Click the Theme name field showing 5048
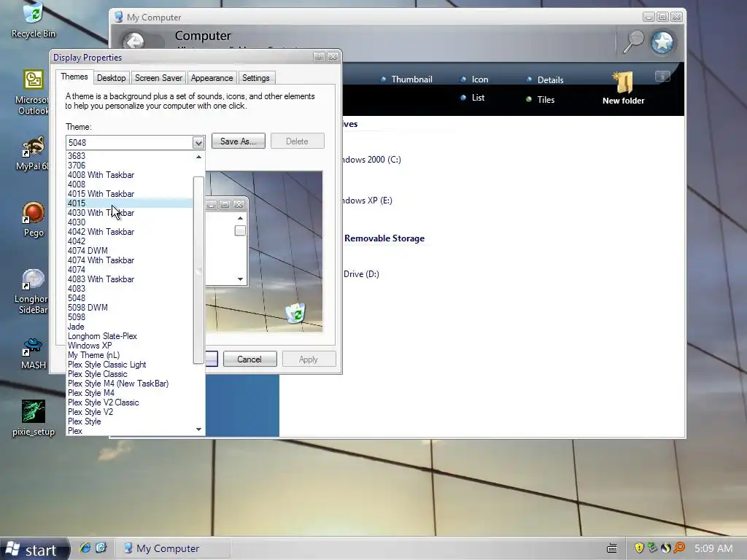 point(129,142)
